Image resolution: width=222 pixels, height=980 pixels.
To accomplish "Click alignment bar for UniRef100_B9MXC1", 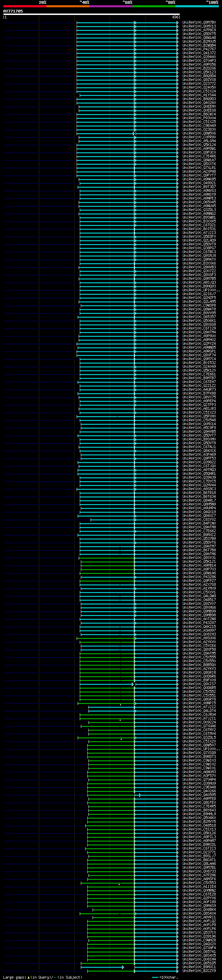I will (129, 967).
